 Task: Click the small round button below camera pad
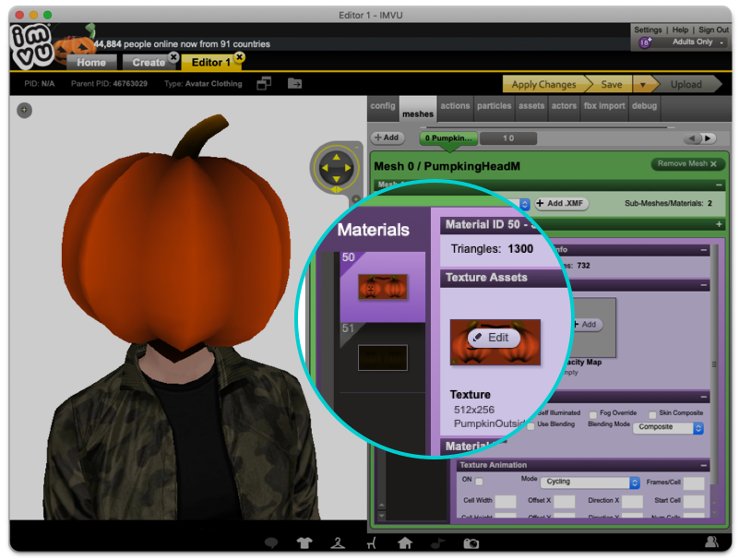pyautogui.click(x=356, y=199)
